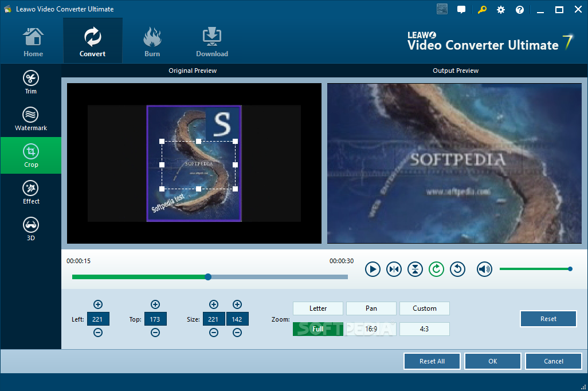Click top-center crop handle in Original Preview
This screenshot has width=588, height=391.
[x=198, y=142]
